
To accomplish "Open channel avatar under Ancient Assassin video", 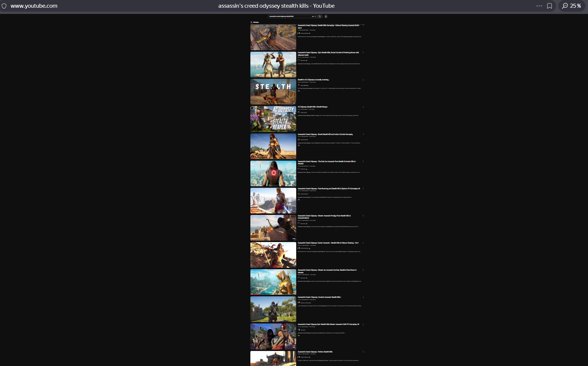I will [x=299, y=303].
